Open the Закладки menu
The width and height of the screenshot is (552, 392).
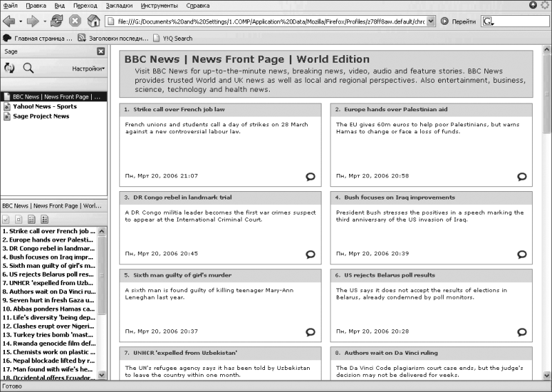119,6
